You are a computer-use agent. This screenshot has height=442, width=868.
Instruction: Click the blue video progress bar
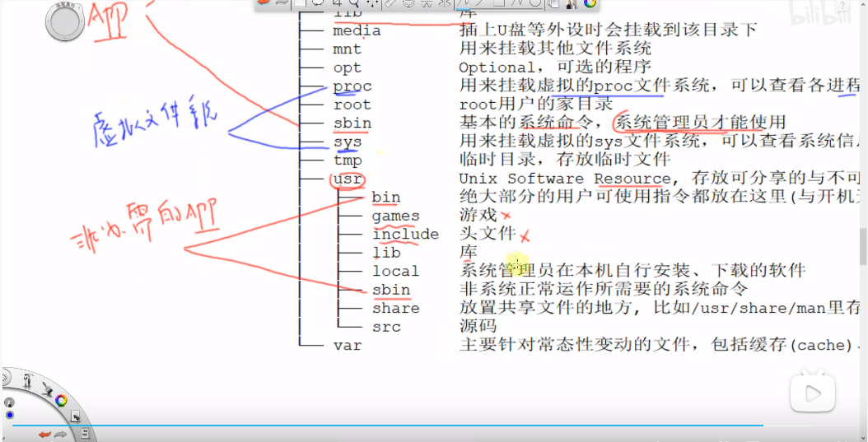388,426
